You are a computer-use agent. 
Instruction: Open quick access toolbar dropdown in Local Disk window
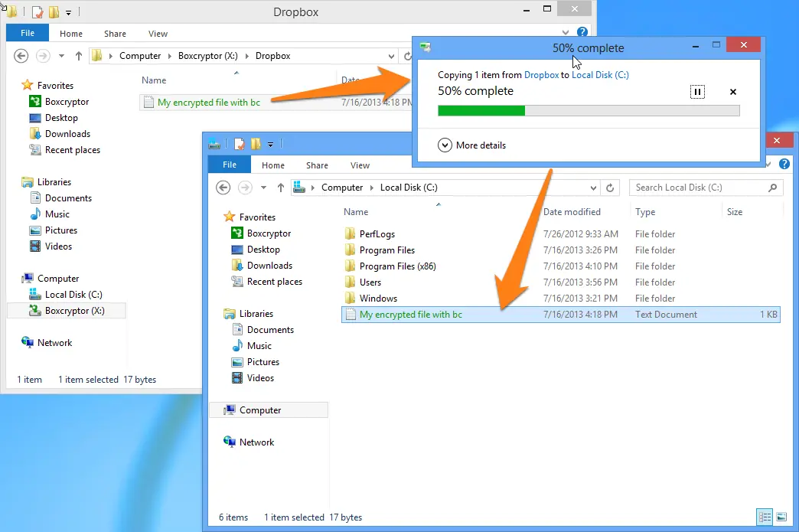(x=271, y=145)
